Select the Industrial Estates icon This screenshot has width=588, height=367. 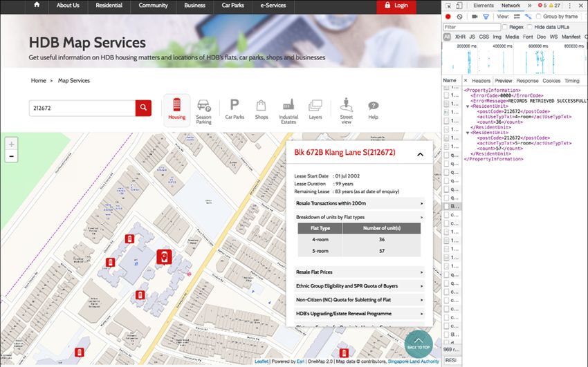point(288,111)
